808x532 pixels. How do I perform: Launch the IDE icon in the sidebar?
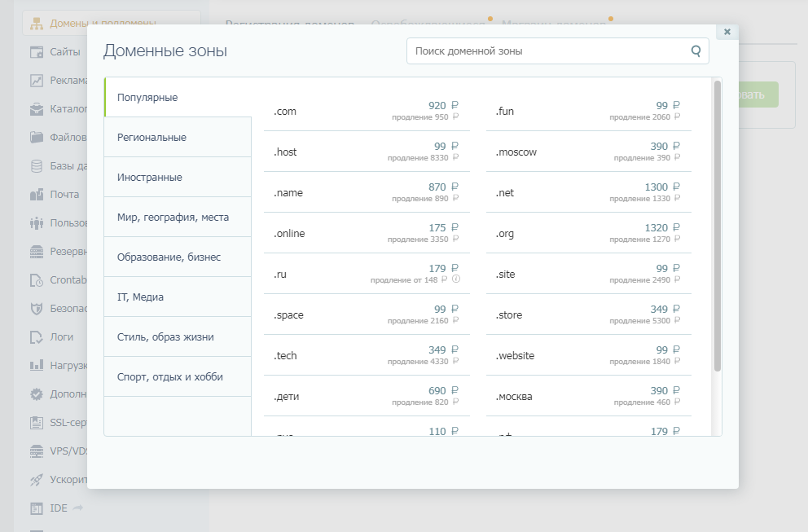point(37,508)
